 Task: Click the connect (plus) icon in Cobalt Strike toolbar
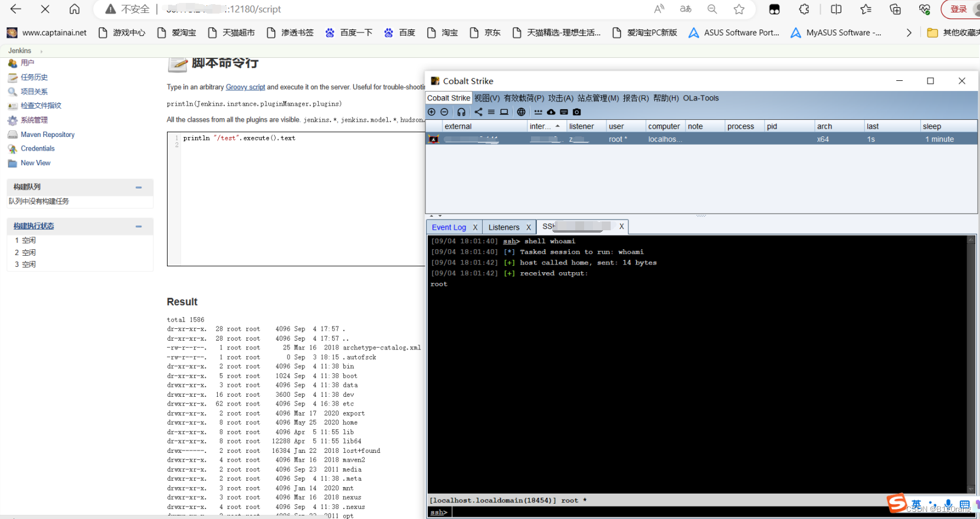pos(432,112)
